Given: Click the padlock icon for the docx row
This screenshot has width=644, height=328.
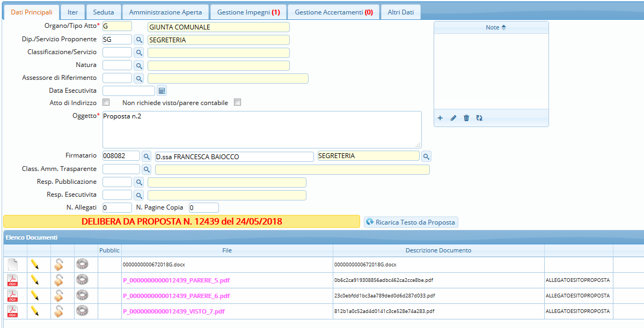Looking at the screenshot, I should (58, 264).
